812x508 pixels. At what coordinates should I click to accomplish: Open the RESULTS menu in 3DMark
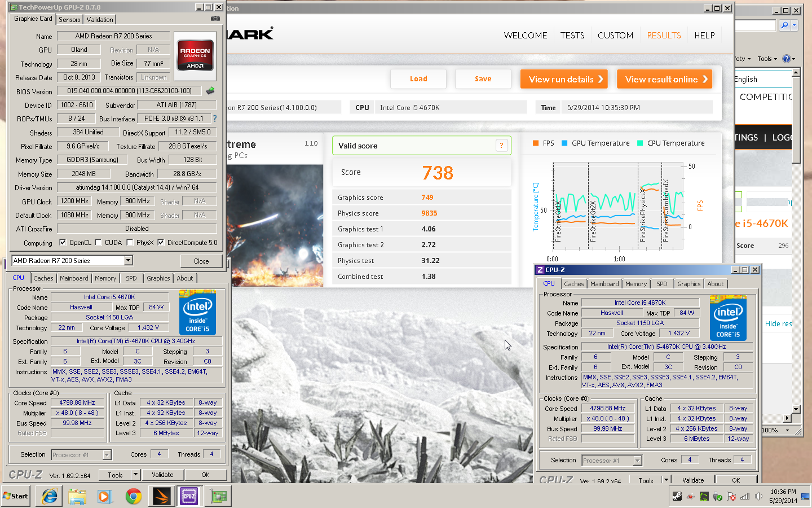pos(664,35)
